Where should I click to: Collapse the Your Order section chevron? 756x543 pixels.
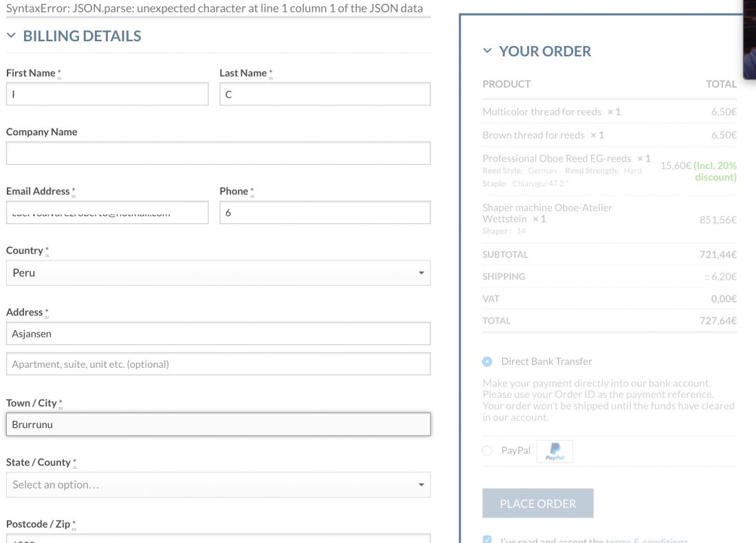(487, 51)
